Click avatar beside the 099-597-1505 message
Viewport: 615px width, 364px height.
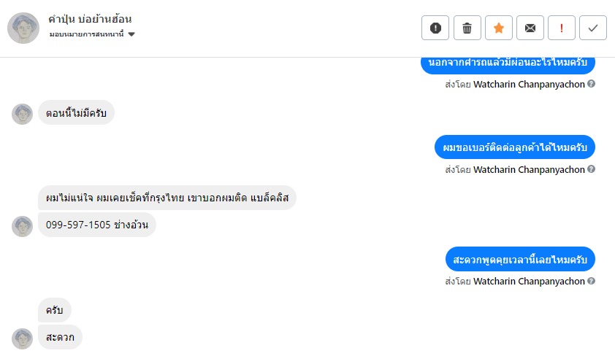[23, 225]
